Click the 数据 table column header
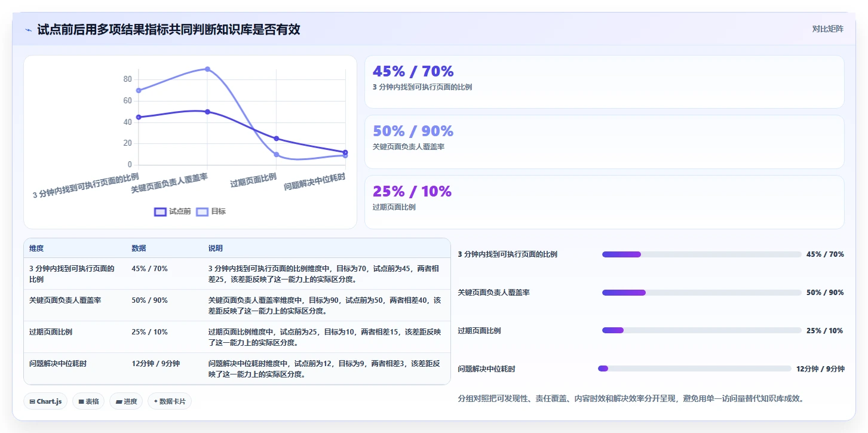This screenshot has height=433, width=868. pos(139,248)
